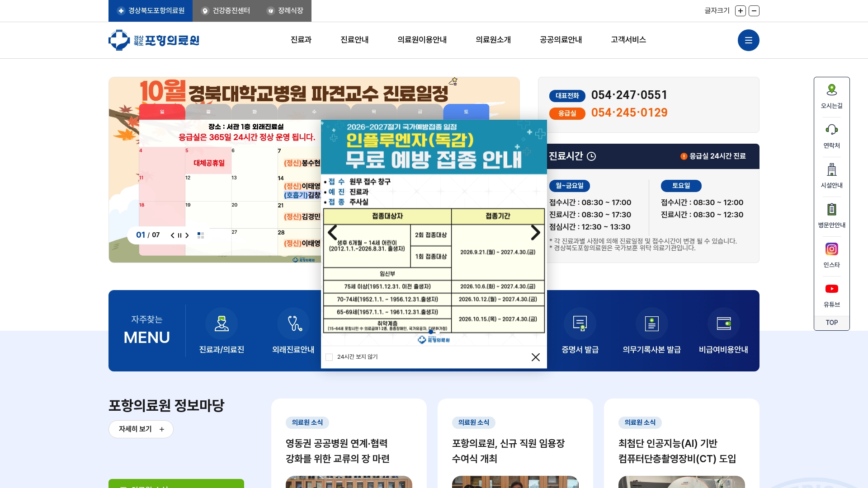Pause the banner slideshow
868x488 pixels.
point(179,235)
